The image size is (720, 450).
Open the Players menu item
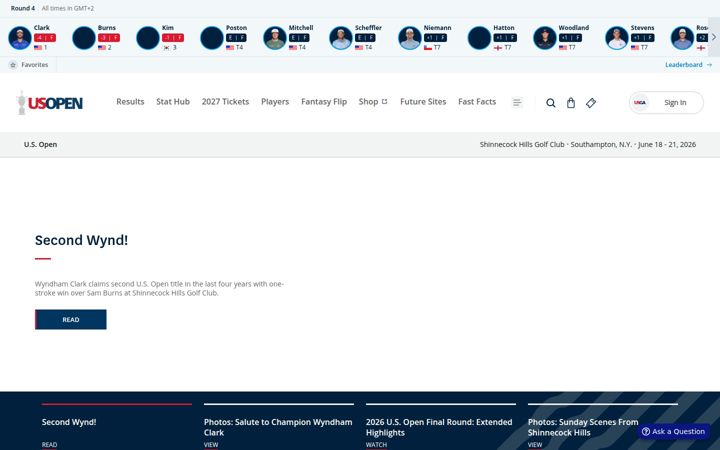275,102
